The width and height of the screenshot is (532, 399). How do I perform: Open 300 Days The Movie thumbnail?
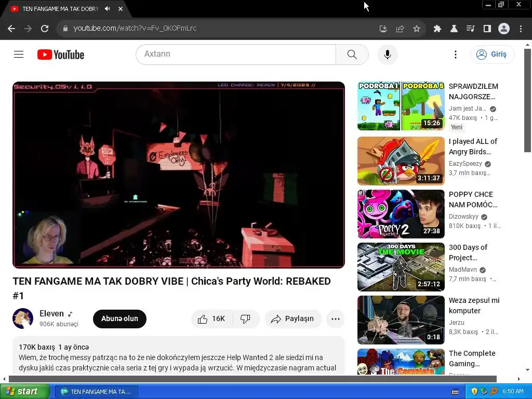[x=401, y=267]
